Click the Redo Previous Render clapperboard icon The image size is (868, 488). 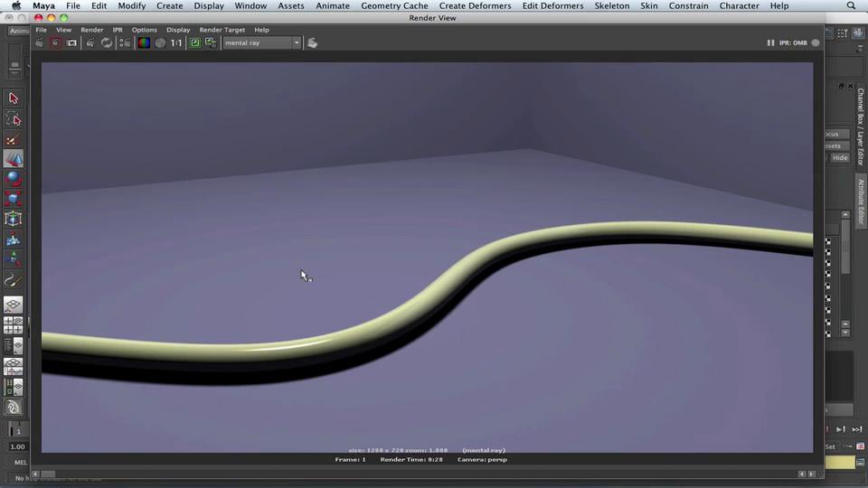coord(39,42)
